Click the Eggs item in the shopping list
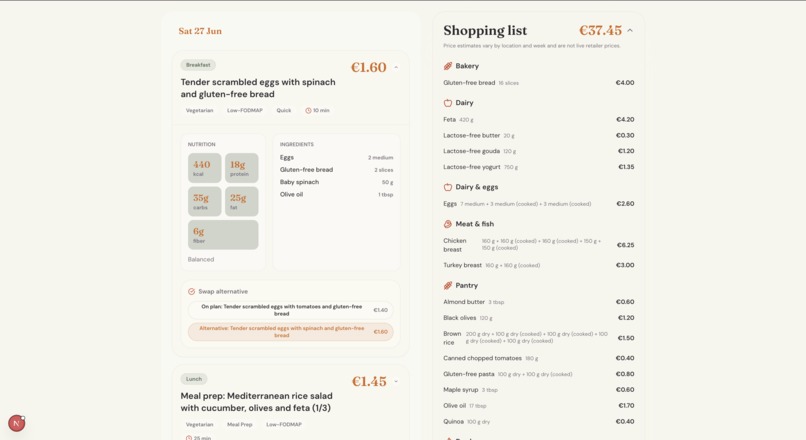This screenshot has height=440, width=806. click(x=539, y=204)
